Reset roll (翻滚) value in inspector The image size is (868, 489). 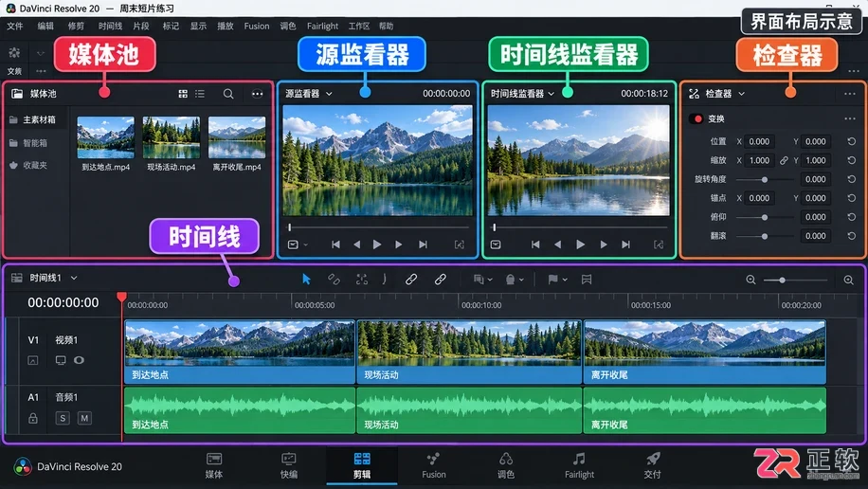click(851, 236)
